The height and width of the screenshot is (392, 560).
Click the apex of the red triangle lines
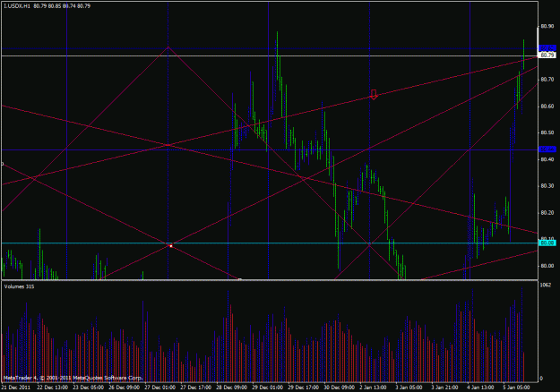(168, 47)
